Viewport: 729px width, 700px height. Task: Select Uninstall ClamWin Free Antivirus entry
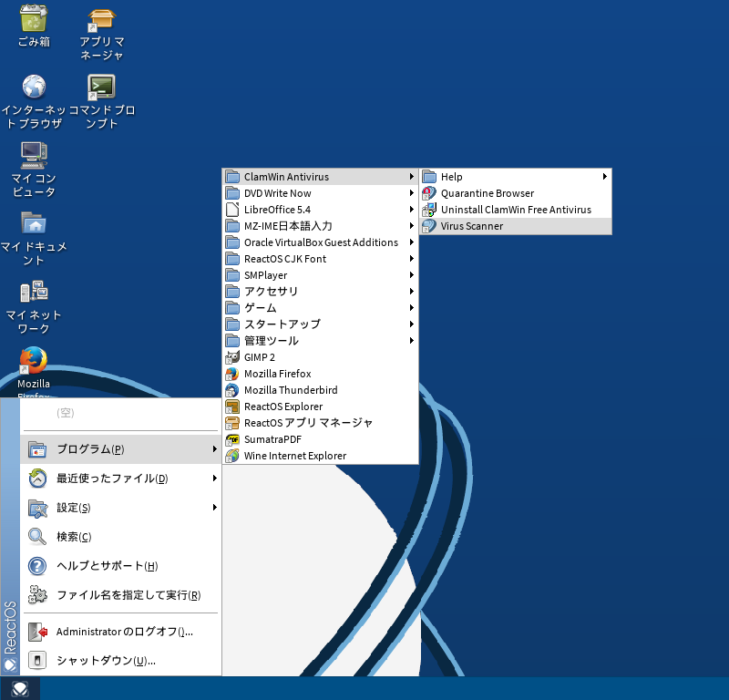pyautogui.click(x=515, y=210)
